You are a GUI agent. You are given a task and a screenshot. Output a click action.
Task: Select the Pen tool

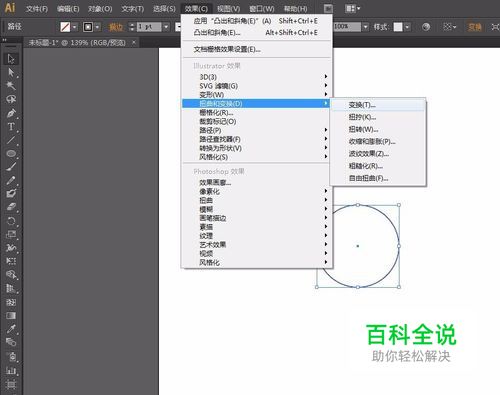pyautogui.click(x=11, y=113)
